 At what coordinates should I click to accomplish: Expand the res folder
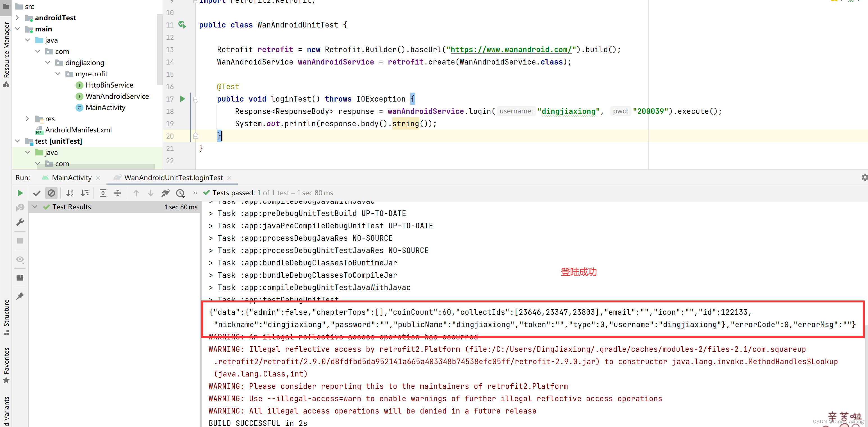(28, 119)
